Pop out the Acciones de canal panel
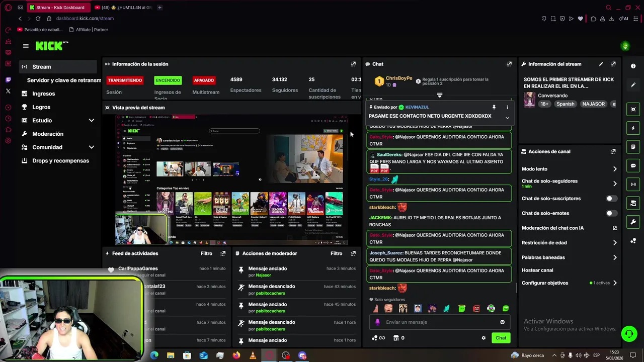The image size is (644, 362). (613, 151)
